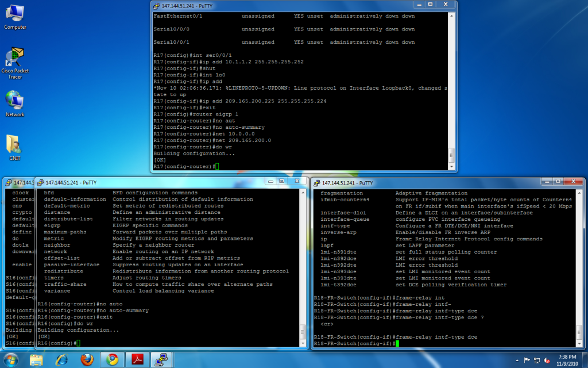Click the Windows Start button
The image size is (588, 368).
tap(11, 359)
